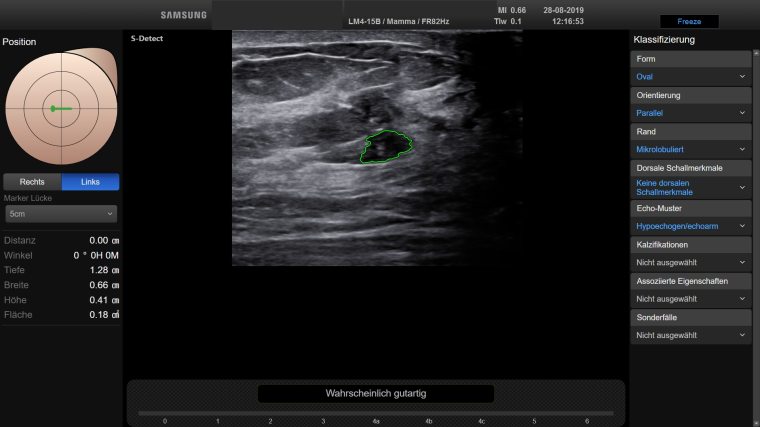Image resolution: width=760 pixels, height=427 pixels.
Task: Click BI-RADS scale position 4a
Action: 376,419
